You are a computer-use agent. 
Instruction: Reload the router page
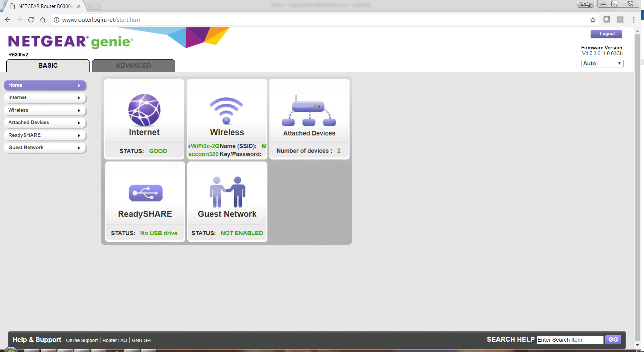pos(31,20)
